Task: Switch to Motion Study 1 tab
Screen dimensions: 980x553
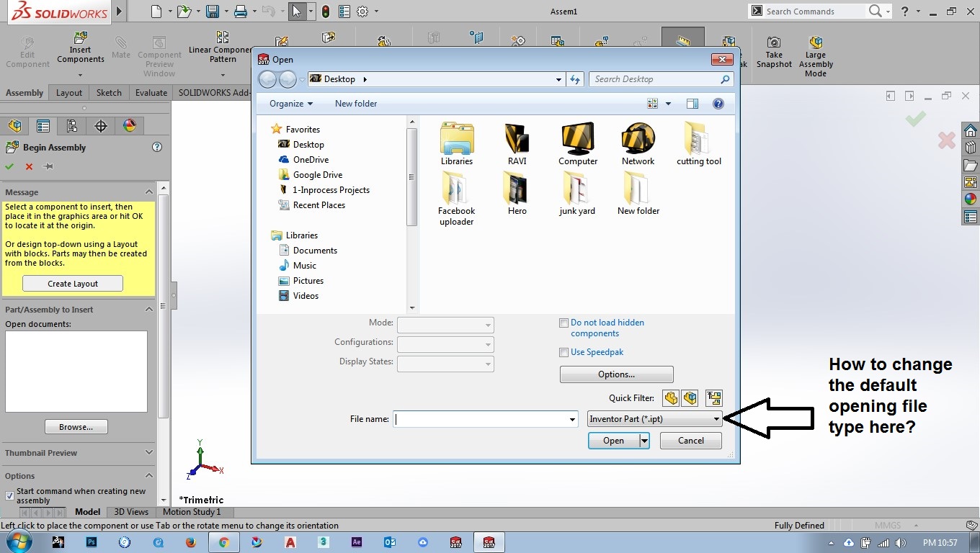Action: tap(192, 512)
